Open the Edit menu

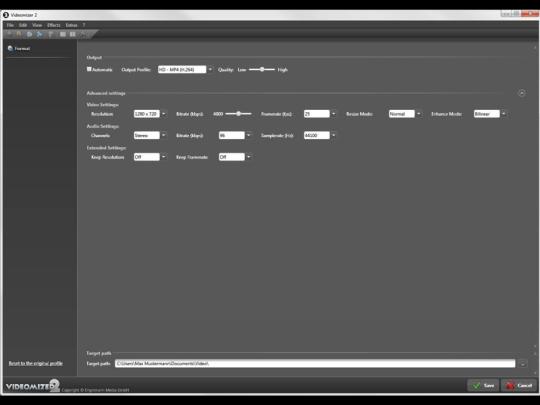click(23, 25)
